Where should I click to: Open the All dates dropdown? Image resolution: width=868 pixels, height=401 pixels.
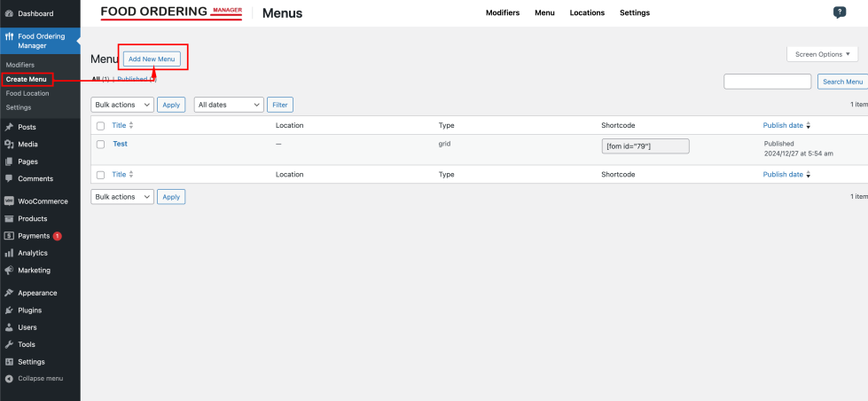tap(229, 105)
